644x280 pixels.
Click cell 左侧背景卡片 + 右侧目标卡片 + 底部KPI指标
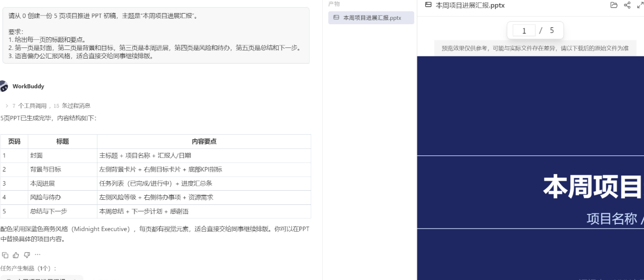tap(204, 170)
